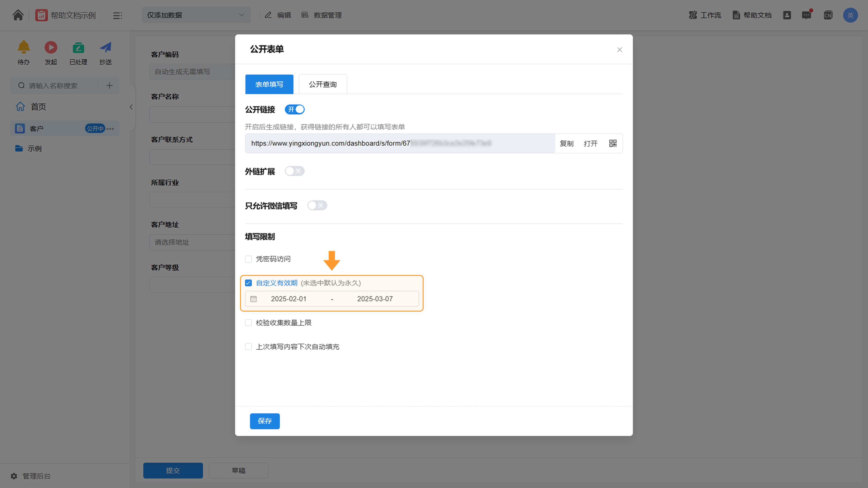Go to home via the house icon
868x488 pixels.
(18, 15)
